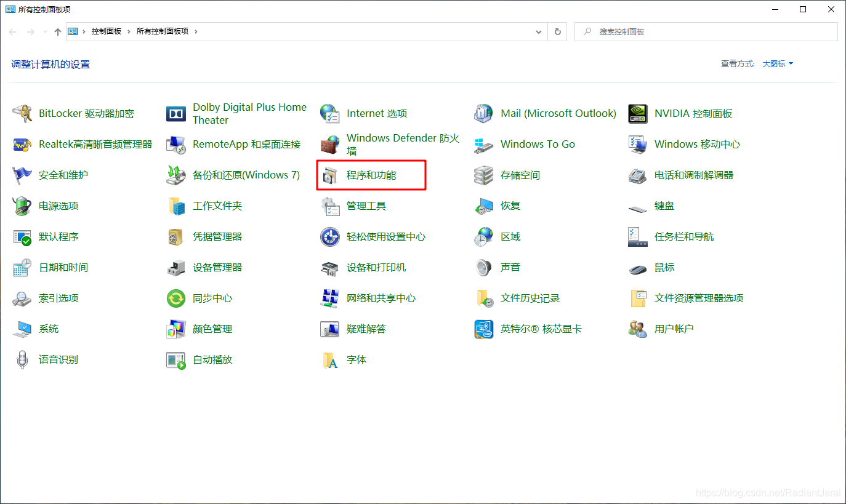The height and width of the screenshot is (504, 846).
Task: Open 设备和打印机 printer icon
Action: point(330,267)
